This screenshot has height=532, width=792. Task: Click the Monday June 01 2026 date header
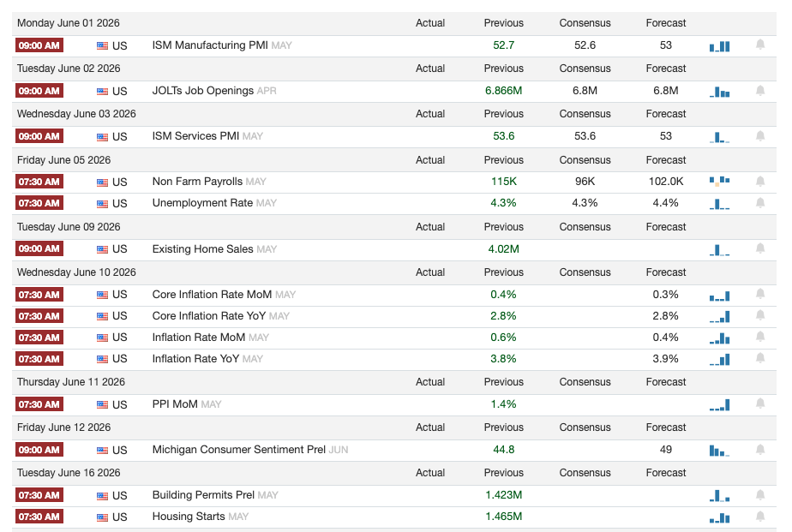(x=69, y=23)
